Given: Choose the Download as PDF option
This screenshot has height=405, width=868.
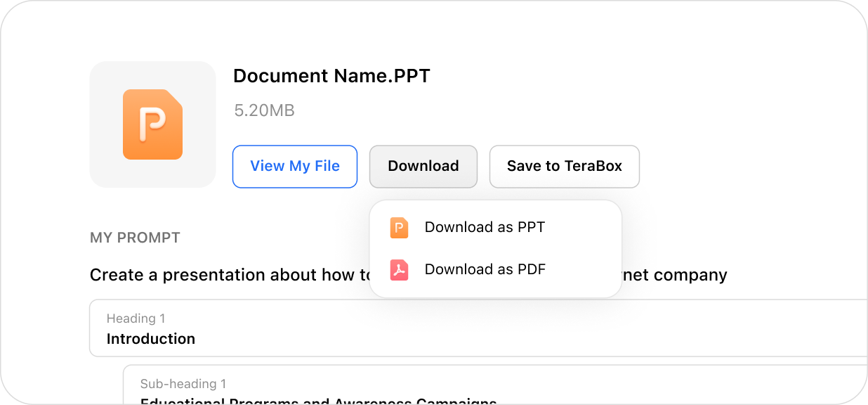Looking at the screenshot, I should tap(496, 269).
